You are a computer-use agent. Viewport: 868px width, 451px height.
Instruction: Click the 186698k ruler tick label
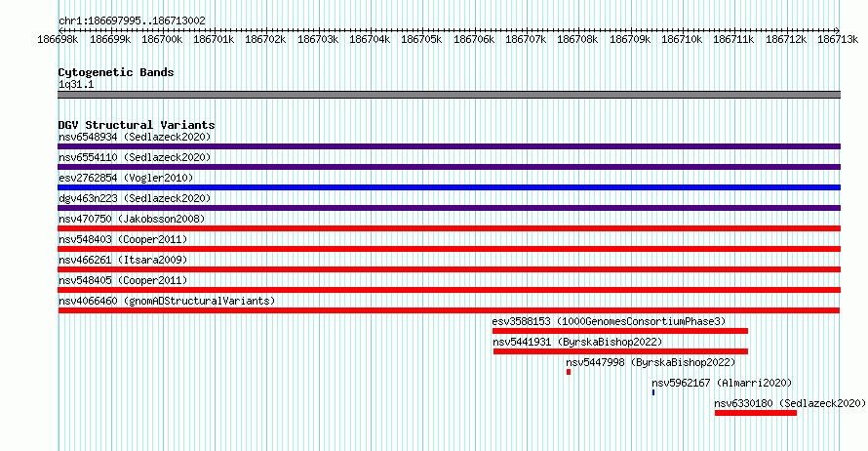pyautogui.click(x=58, y=39)
